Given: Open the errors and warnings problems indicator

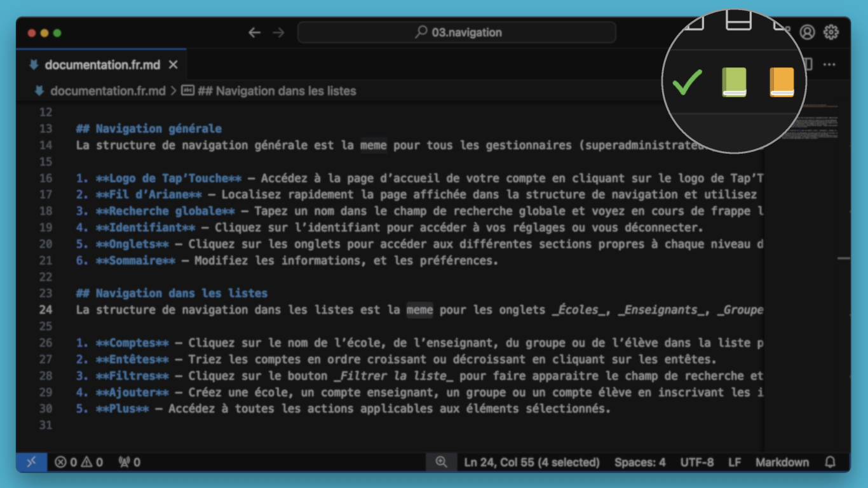Looking at the screenshot, I should [79, 462].
